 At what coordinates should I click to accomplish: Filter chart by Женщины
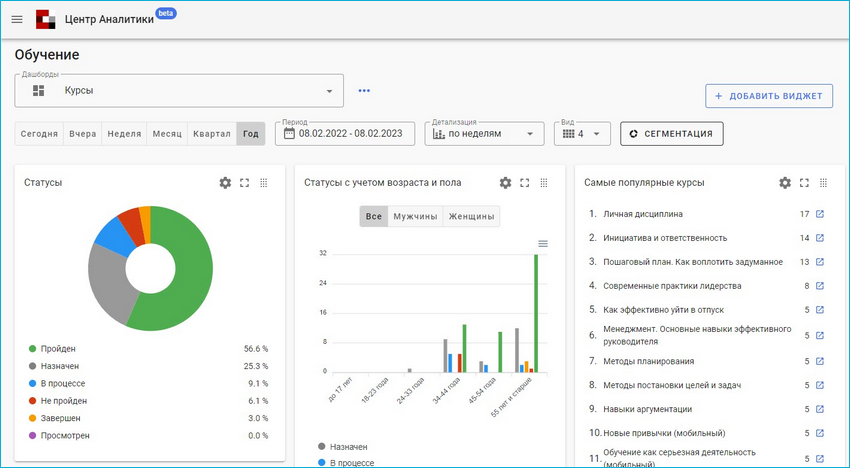(x=471, y=216)
